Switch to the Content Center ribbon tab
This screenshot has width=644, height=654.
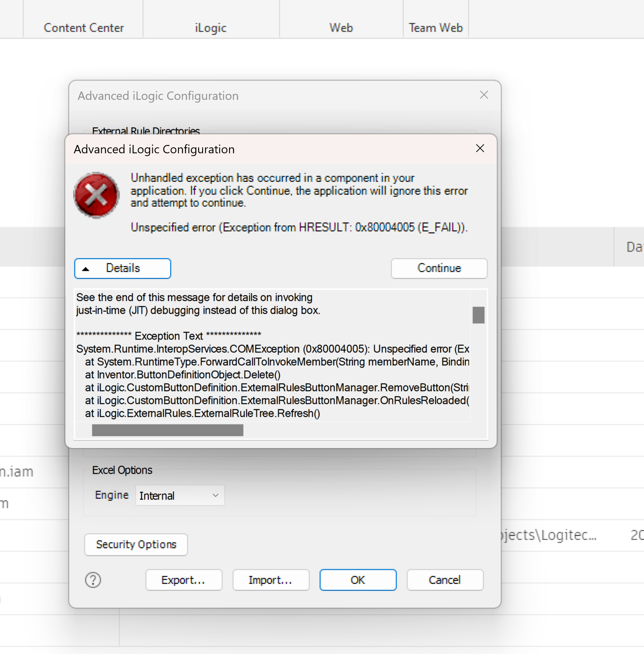pyautogui.click(x=83, y=28)
